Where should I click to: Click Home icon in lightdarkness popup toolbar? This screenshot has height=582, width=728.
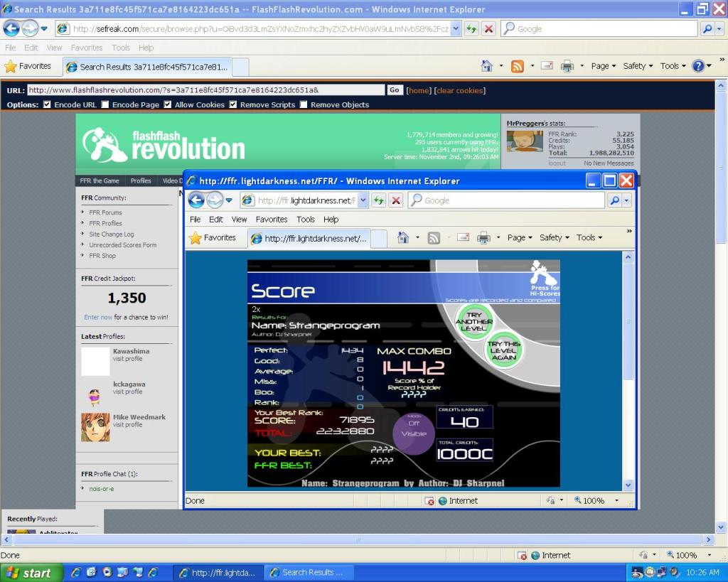pyautogui.click(x=403, y=238)
